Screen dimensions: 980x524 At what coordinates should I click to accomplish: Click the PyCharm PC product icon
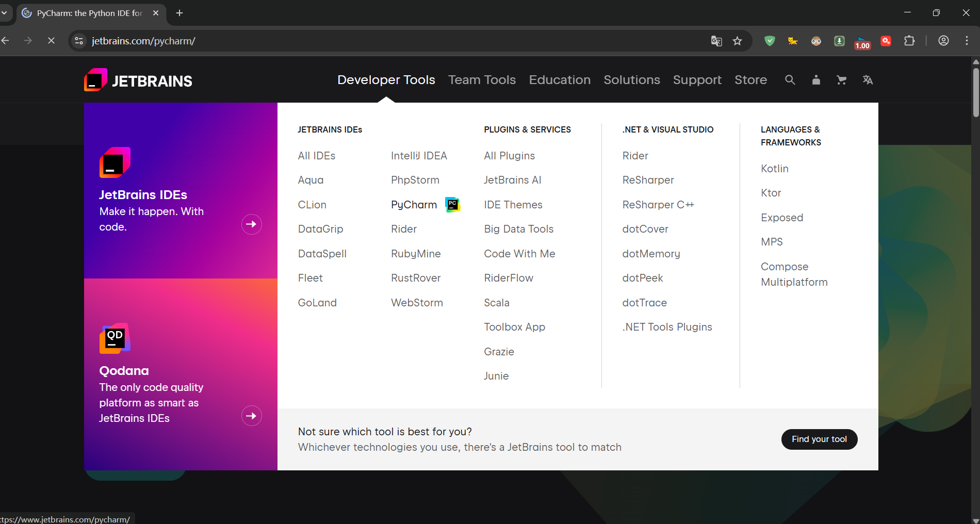click(452, 205)
